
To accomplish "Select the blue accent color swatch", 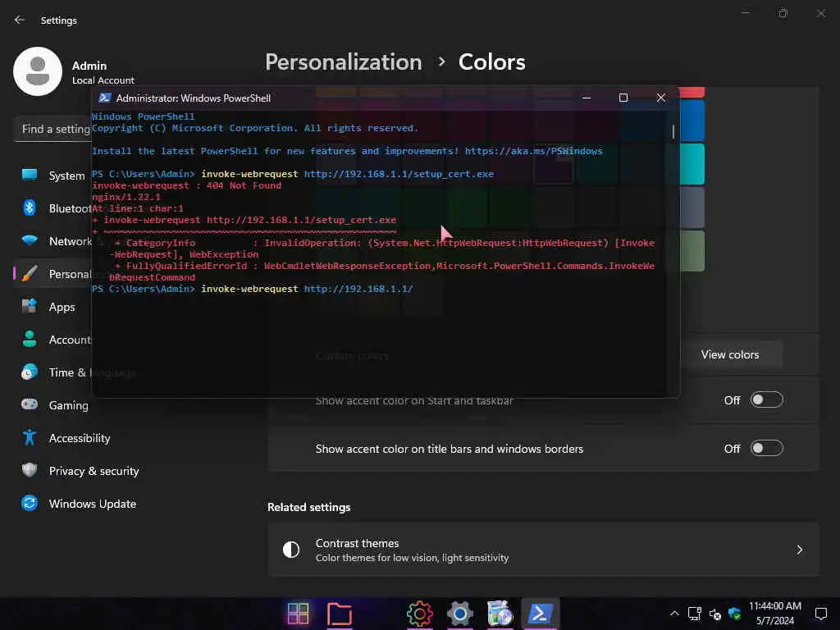I will [692, 120].
